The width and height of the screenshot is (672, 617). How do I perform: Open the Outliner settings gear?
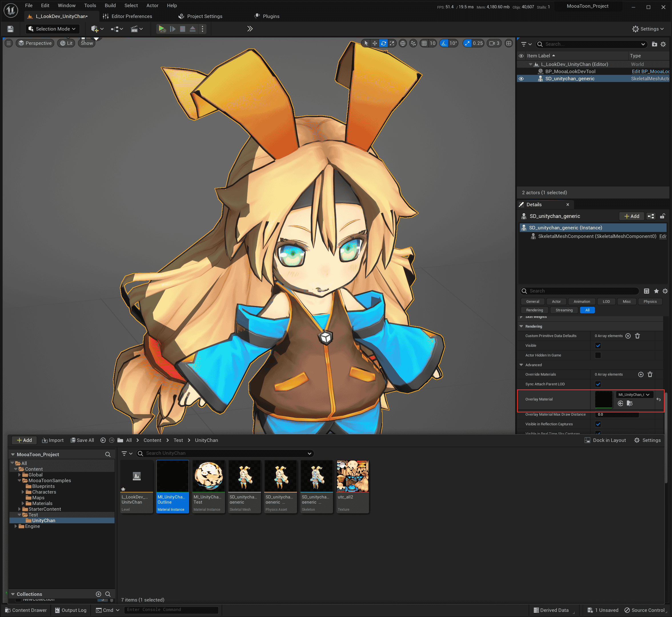tap(663, 44)
